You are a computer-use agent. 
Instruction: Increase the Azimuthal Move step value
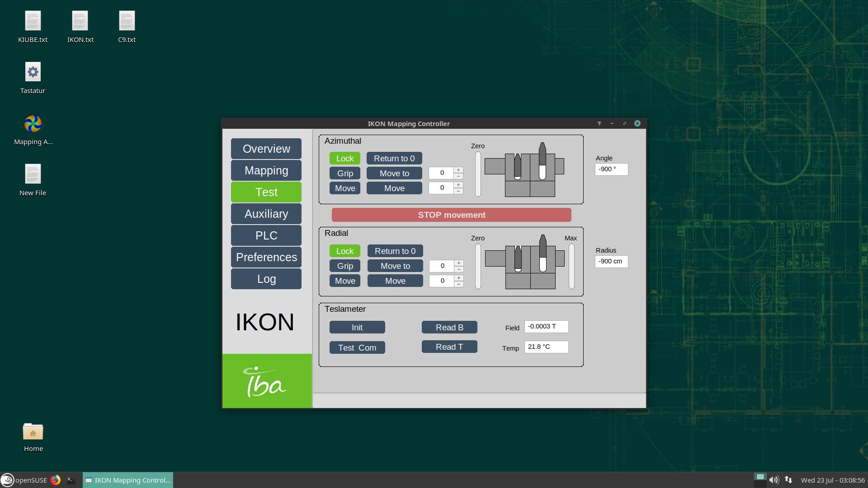[x=458, y=185]
